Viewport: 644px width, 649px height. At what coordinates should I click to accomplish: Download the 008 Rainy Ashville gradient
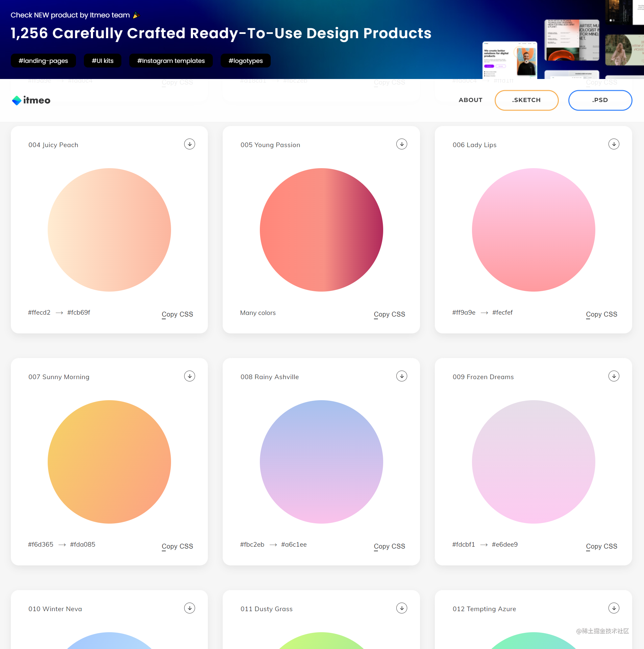tap(402, 376)
